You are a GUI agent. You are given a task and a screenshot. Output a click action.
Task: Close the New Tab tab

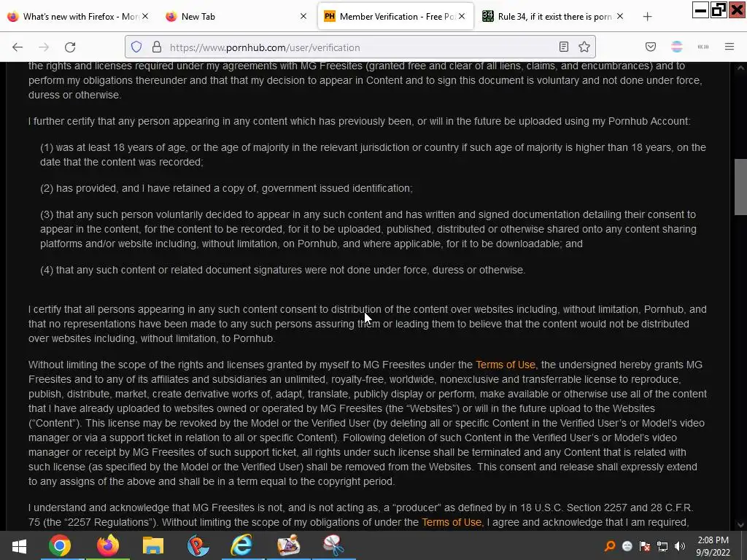pyautogui.click(x=303, y=16)
